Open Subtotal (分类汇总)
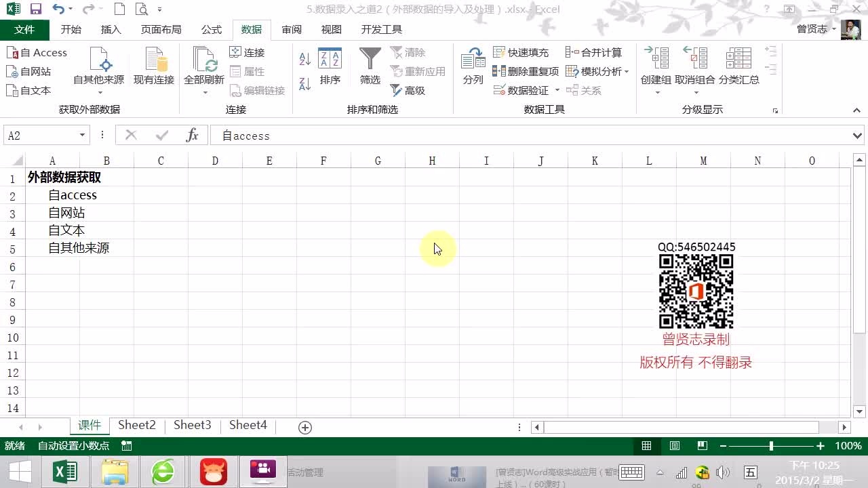The width and height of the screenshot is (868, 488). [739, 66]
